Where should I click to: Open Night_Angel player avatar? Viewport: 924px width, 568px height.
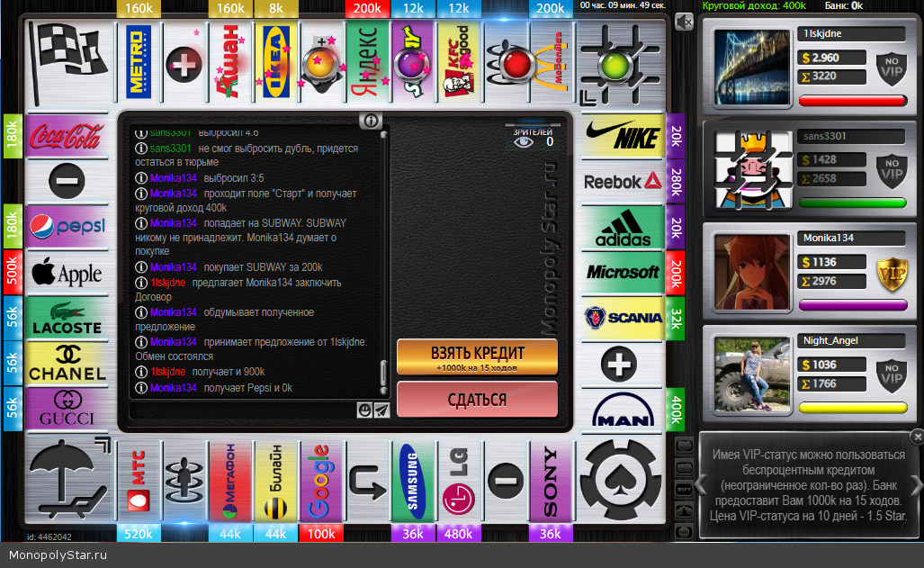(751, 374)
